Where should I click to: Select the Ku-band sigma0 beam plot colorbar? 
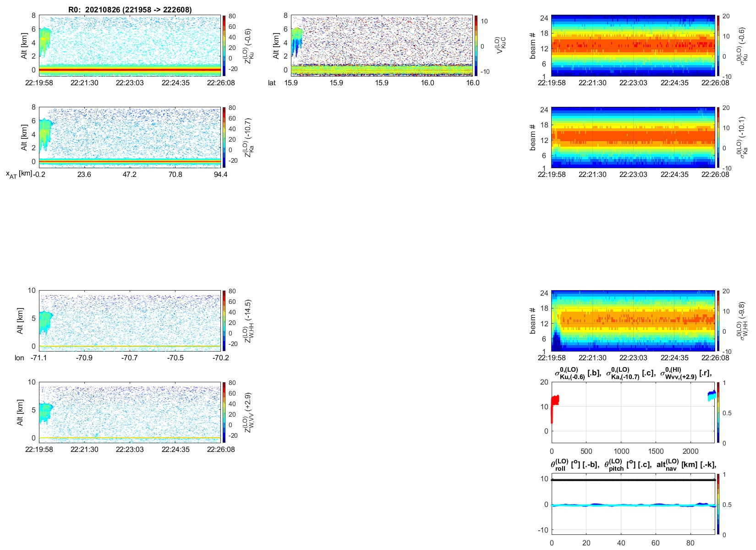pos(718,45)
